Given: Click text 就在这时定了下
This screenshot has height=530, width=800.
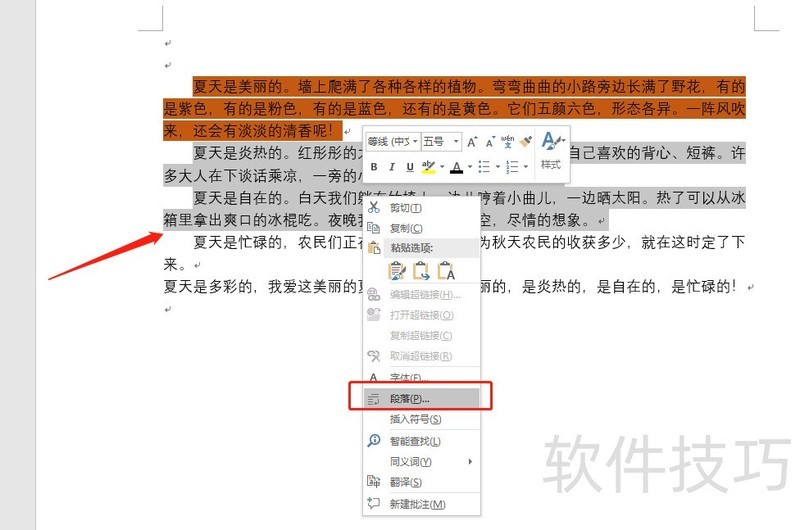Looking at the screenshot, I should [x=693, y=242].
